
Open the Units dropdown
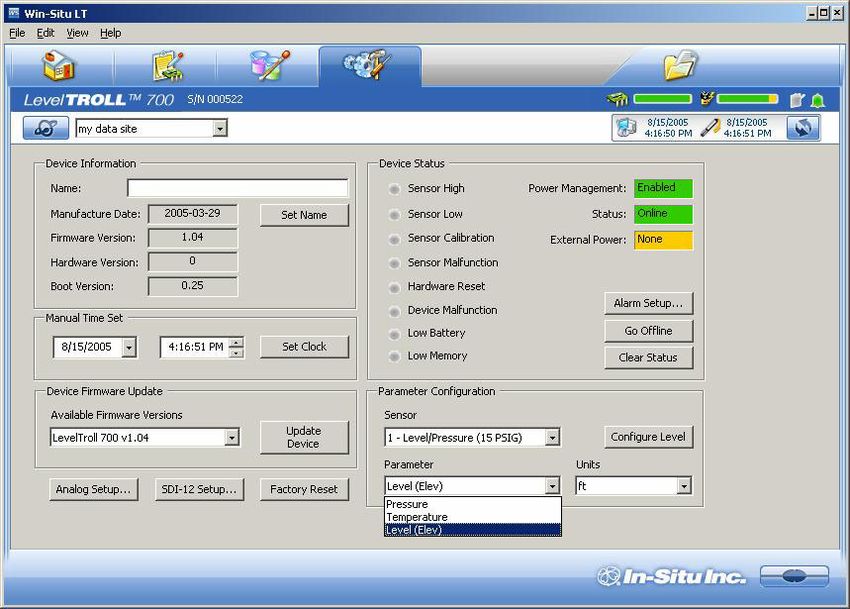pos(684,485)
